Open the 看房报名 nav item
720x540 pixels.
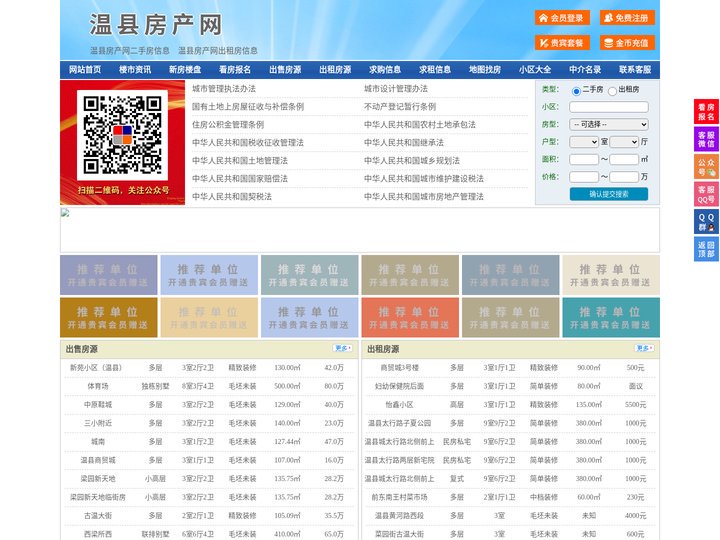pyautogui.click(x=235, y=70)
